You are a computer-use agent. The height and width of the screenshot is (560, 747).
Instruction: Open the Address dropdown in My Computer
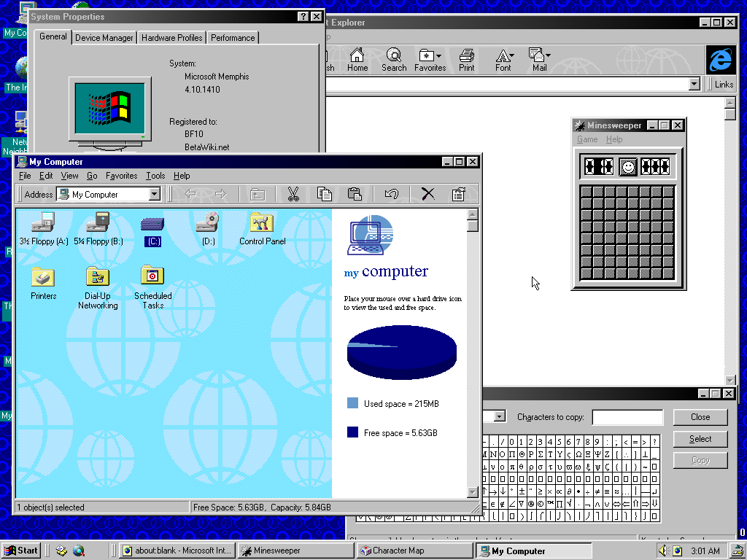154,194
